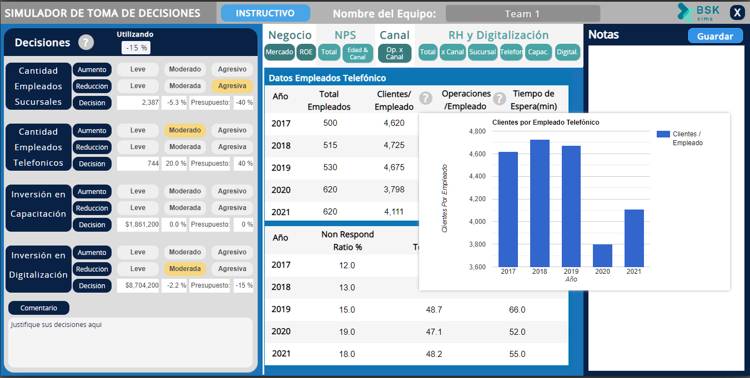This screenshot has height=378, width=750.
Task: Click the help icon beside Decisiones
Action: [86, 43]
